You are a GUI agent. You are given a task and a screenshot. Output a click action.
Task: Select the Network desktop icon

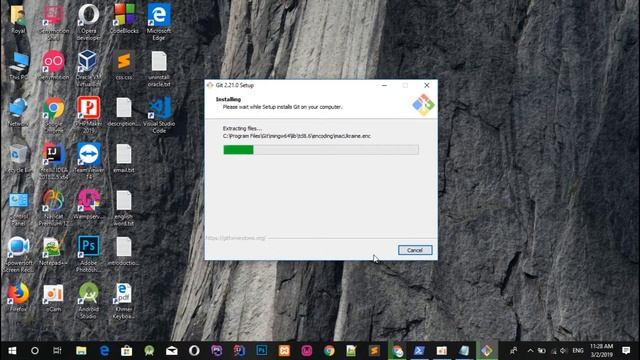[x=18, y=112]
